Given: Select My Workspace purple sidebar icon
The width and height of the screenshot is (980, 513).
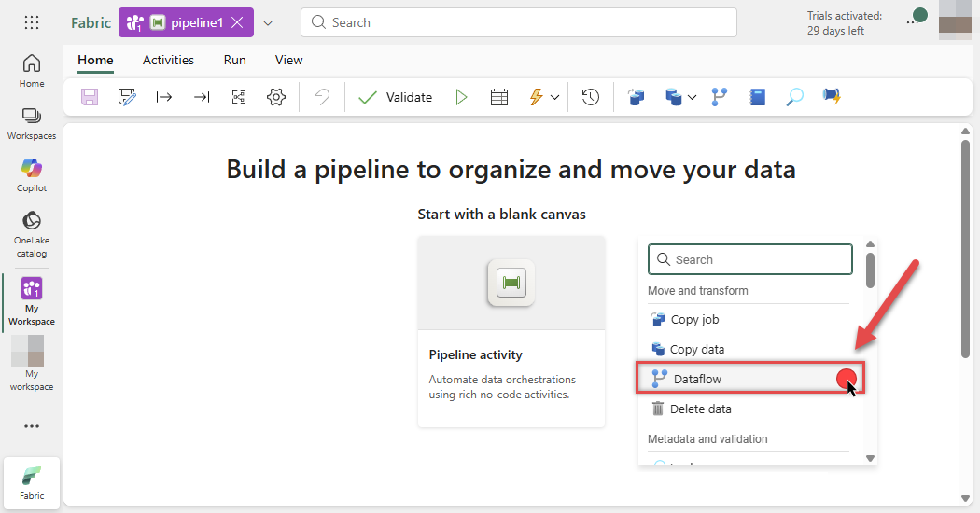Looking at the screenshot, I should pyautogui.click(x=32, y=301).
